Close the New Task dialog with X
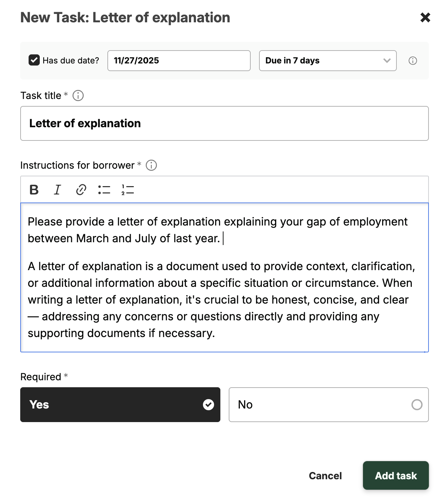The height and width of the screenshot is (504, 447). pyautogui.click(x=425, y=17)
